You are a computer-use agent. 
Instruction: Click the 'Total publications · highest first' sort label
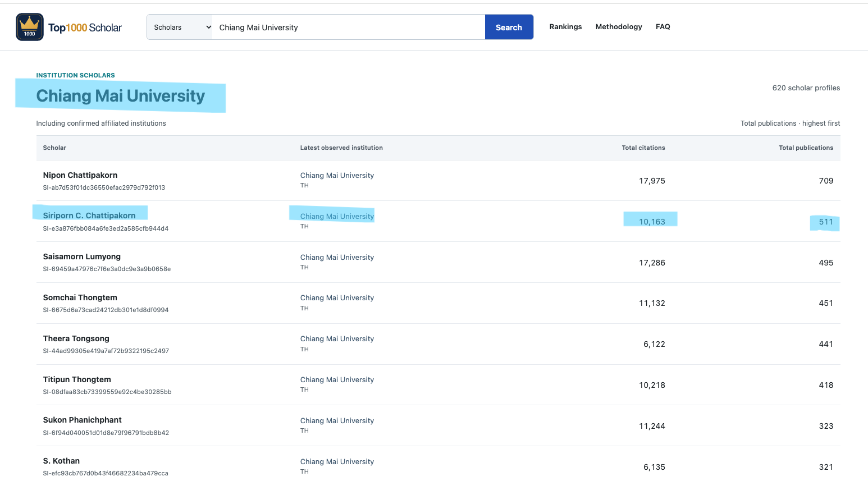[791, 123]
